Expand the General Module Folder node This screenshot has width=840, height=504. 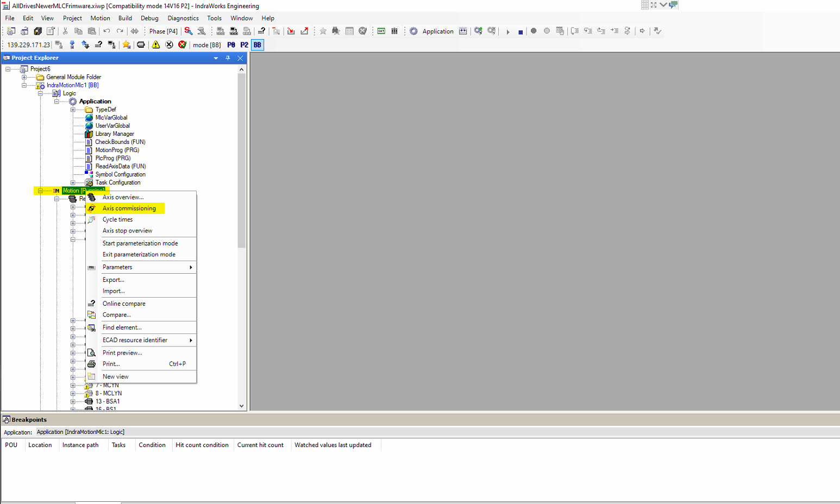coord(24,77)
